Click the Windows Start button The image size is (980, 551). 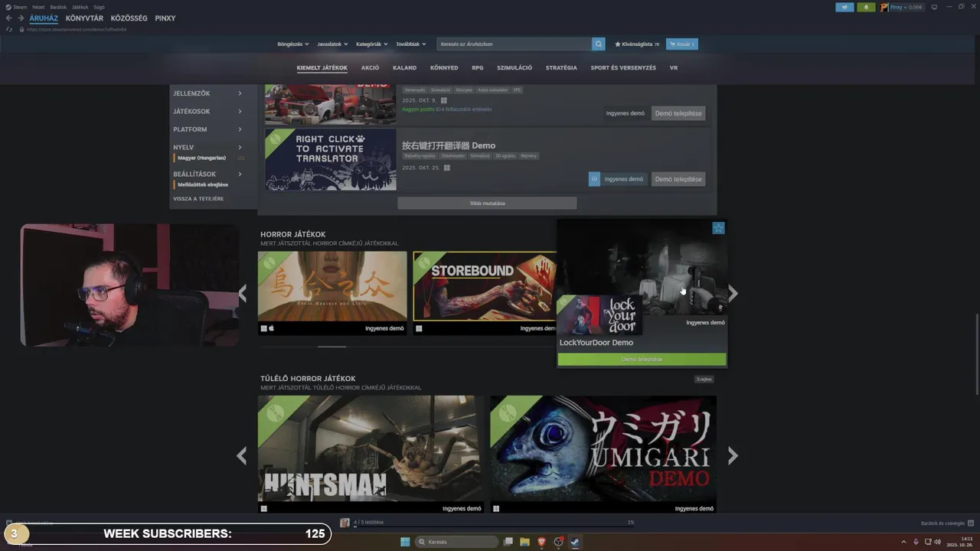coord(405,542)
